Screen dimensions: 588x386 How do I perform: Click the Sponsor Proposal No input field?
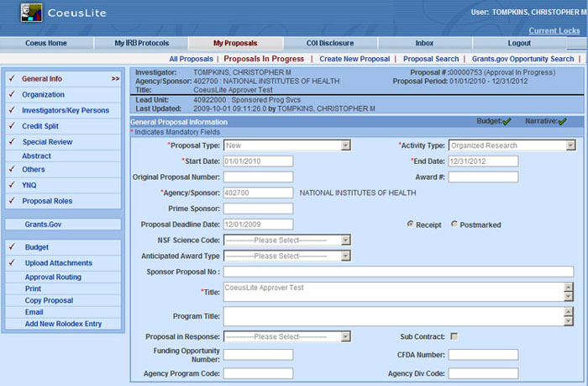[x=397, y=272]
